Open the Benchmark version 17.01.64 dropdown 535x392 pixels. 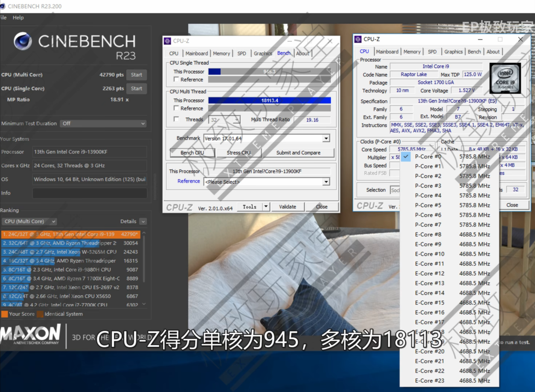click(326, 138)
